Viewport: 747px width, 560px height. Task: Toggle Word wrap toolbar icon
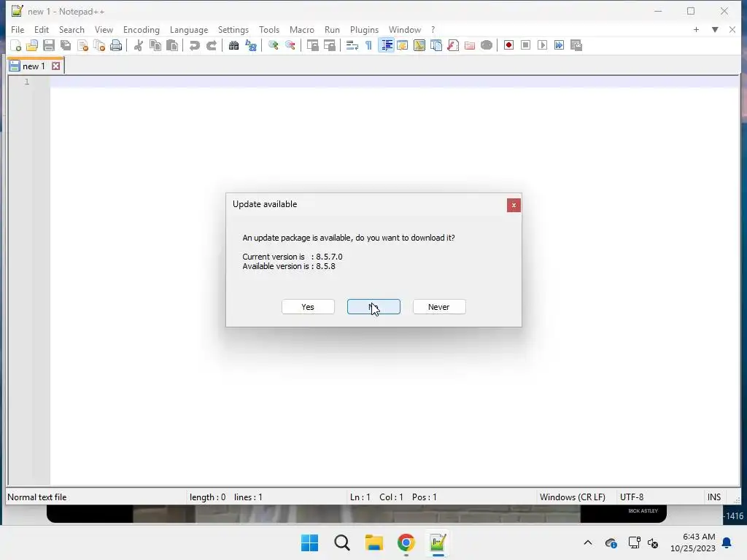(352, 45)
